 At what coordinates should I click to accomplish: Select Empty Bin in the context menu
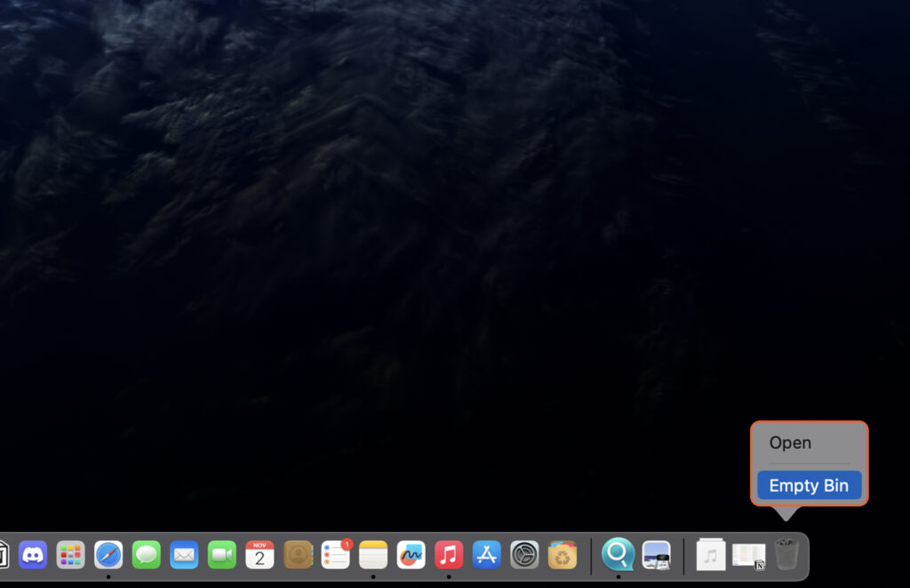(x=809, y=486)
